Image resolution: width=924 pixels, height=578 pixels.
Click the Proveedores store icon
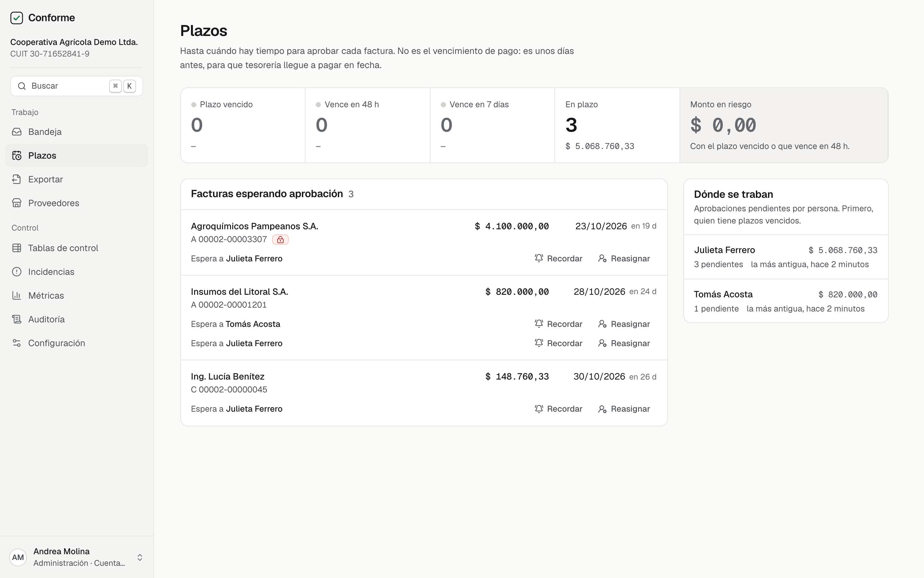(16, 203)
